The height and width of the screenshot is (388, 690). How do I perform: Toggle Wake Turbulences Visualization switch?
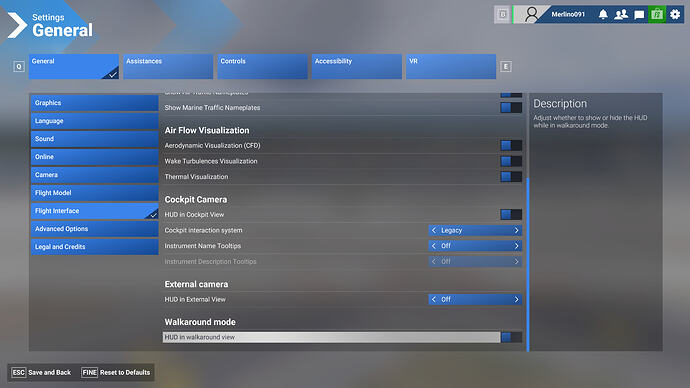(x=511, y=161)
